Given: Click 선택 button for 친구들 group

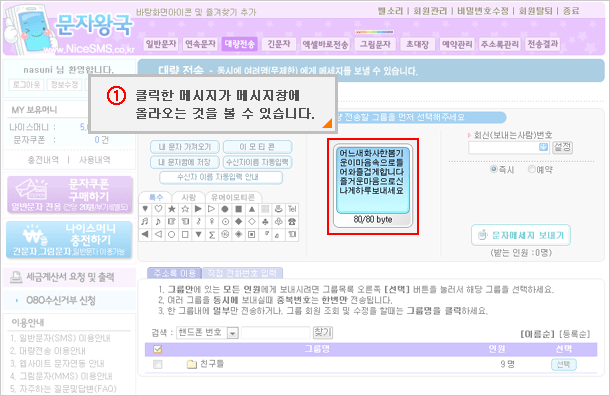Looking at the screenshot, I should [x=563, y=364].
